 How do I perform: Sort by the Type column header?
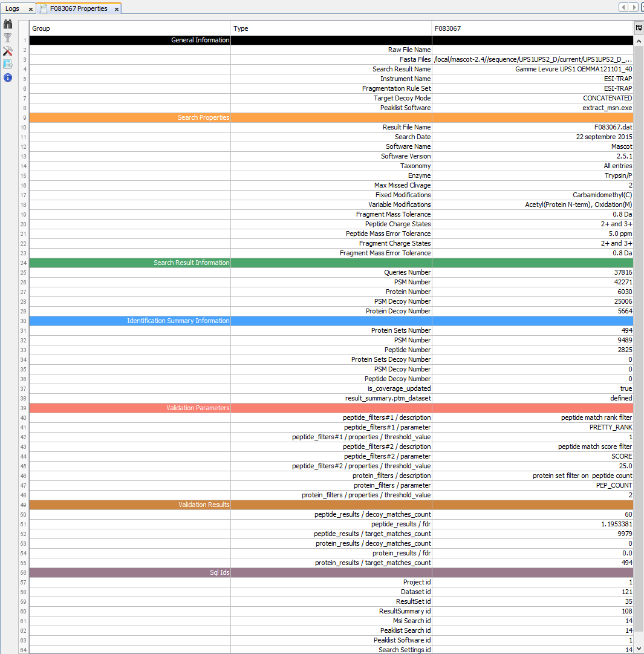click(331, 28)
